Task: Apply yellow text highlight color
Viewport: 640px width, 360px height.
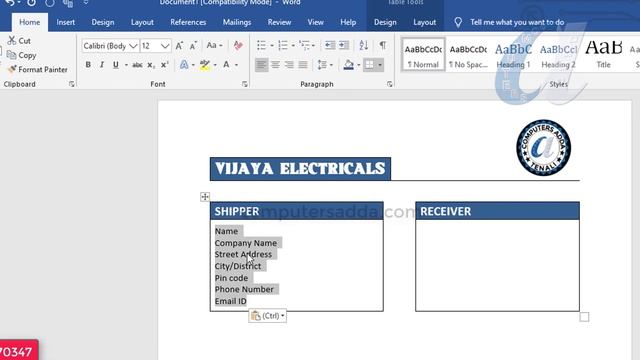Action: tap(204, 64)
